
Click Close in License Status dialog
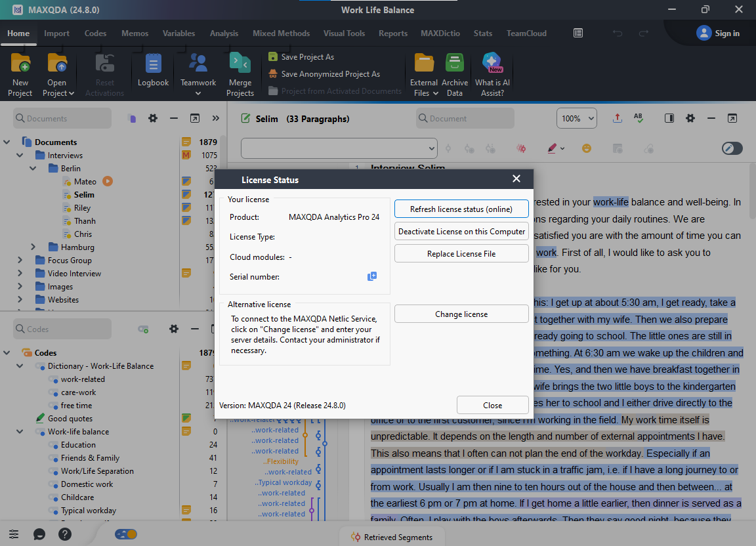point(492,405)
